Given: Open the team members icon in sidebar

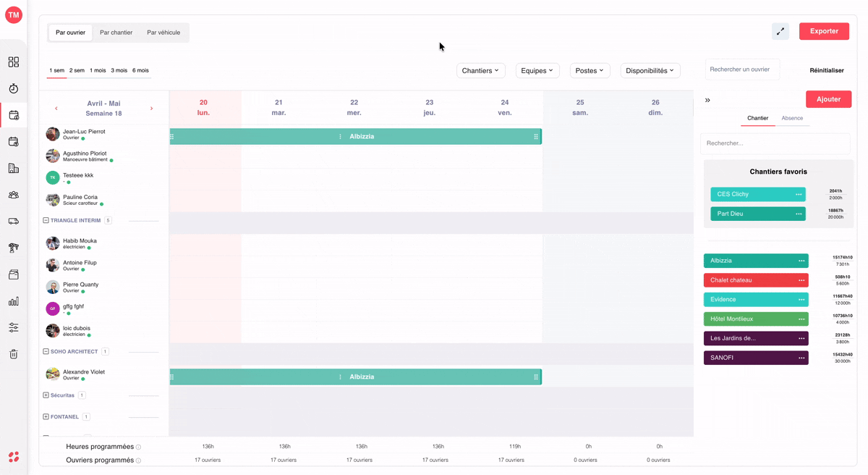Looking at the screenshot, I should click(14, 195).
